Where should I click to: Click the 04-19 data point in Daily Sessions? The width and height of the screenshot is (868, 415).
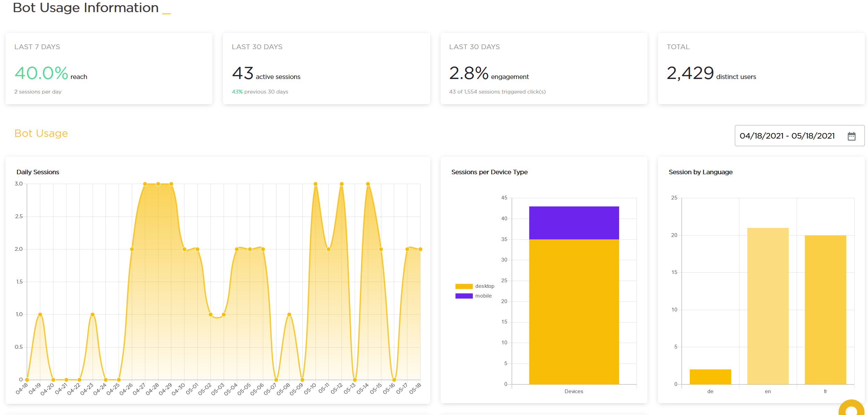40,315
